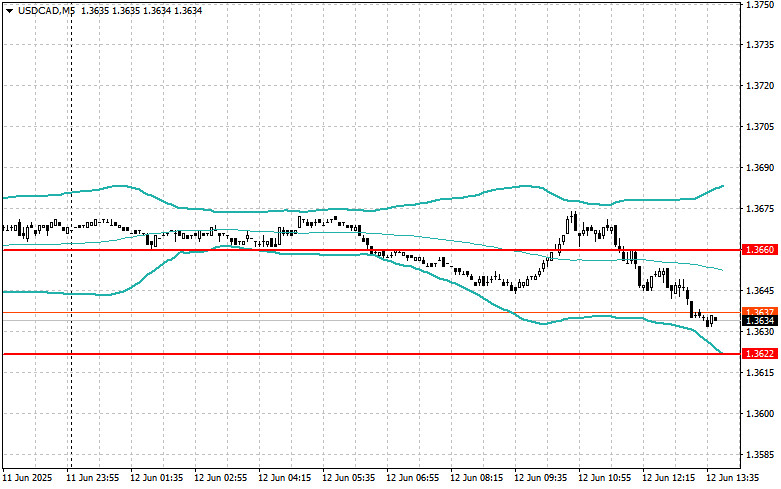The image size is (781, 489).
Task: Click the 11 Jun 2025 time label
Action: tap(27, 478)
